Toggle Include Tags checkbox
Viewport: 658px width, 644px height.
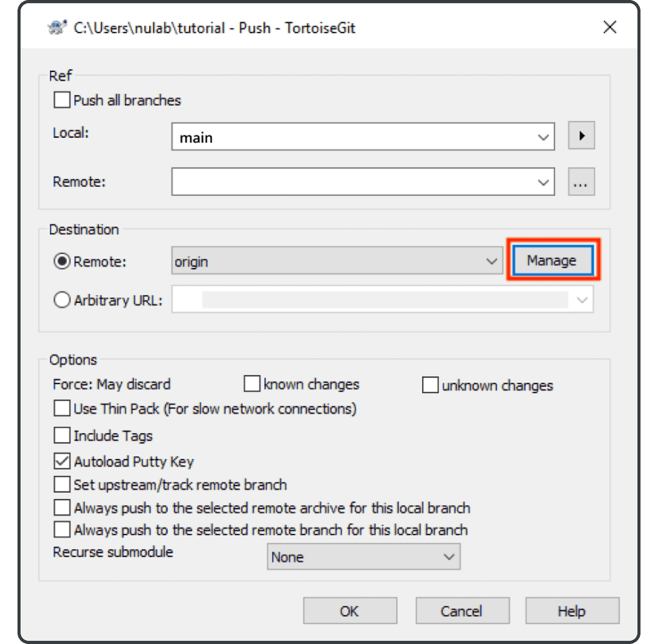[x=62, y=436]
